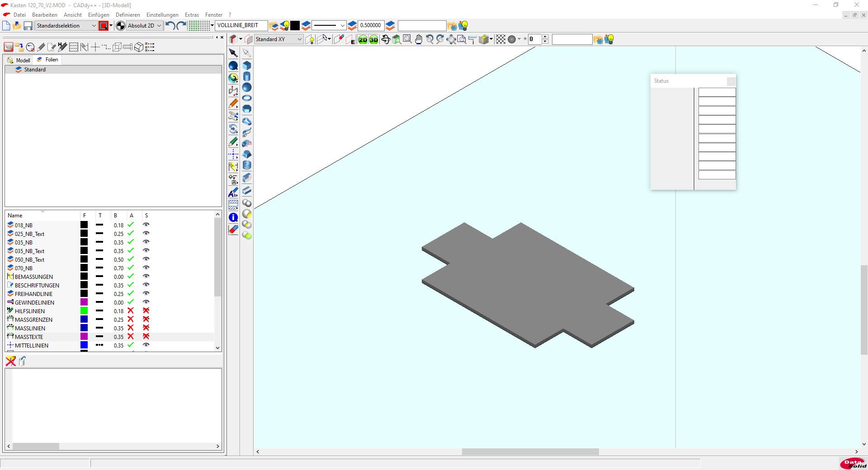Toggle visibility eye of HILFSLINIEN layer
Viewport: 868px width, 470px height.
click(x=146, y=311)
